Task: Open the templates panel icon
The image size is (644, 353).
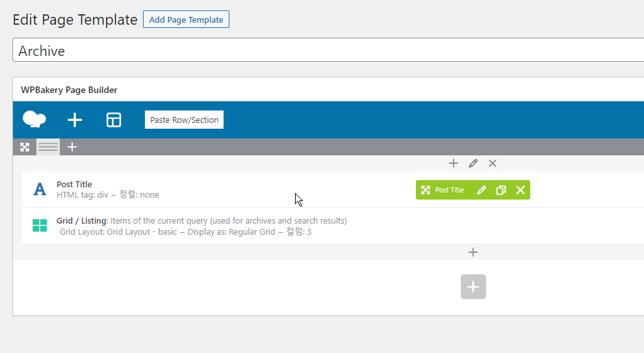Action: point(114,120)
